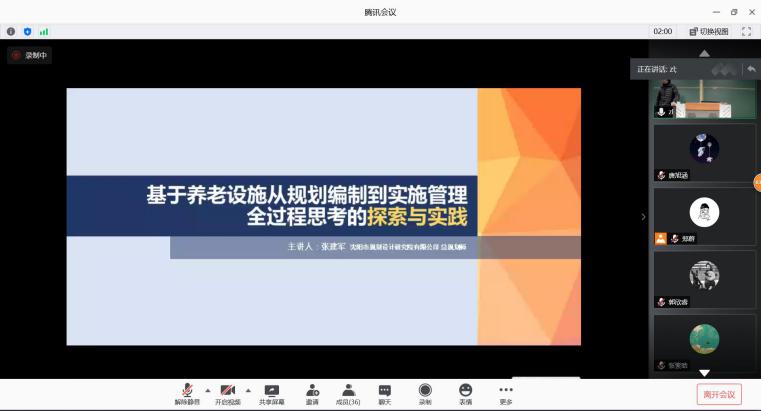
Task: Open the emoji reactions (表情) icon
Action: click(465, 393)
